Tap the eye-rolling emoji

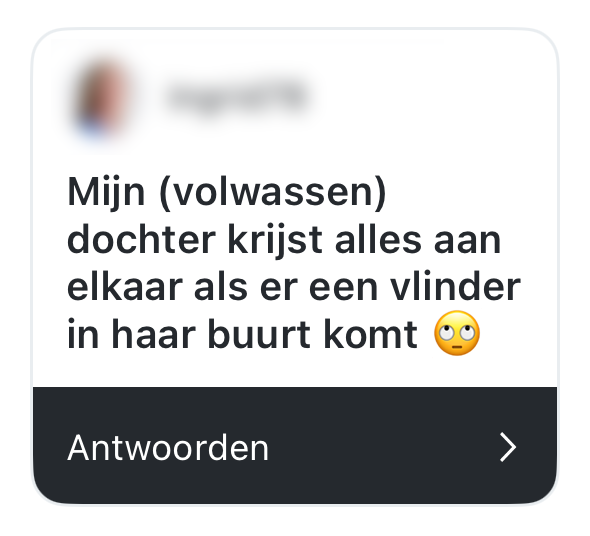[x=457, y=333]
